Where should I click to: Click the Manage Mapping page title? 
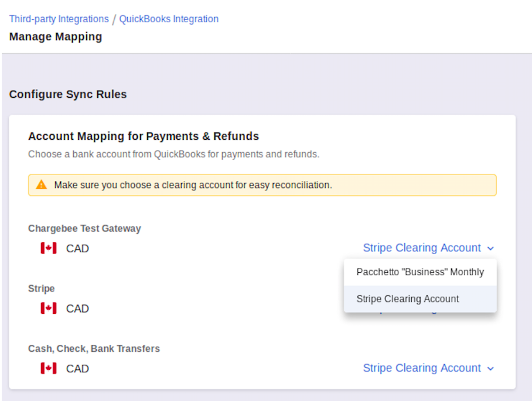pos(56,37)
